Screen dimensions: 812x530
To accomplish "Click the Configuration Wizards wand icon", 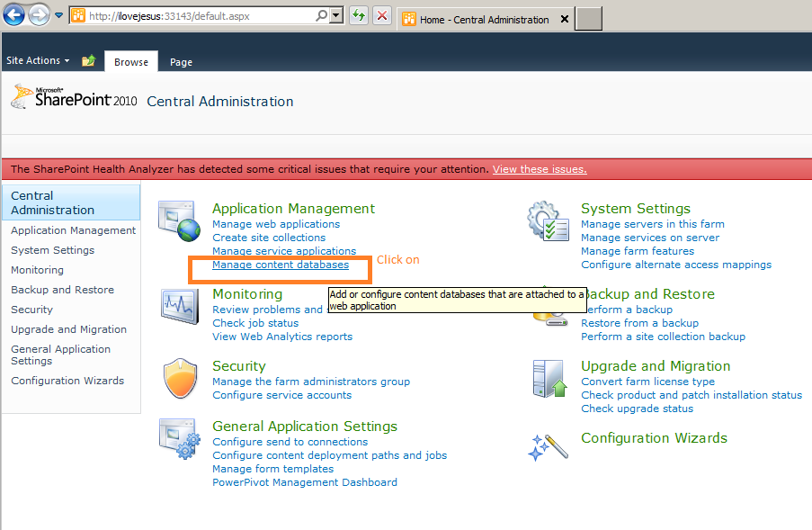I will [548, 447].
